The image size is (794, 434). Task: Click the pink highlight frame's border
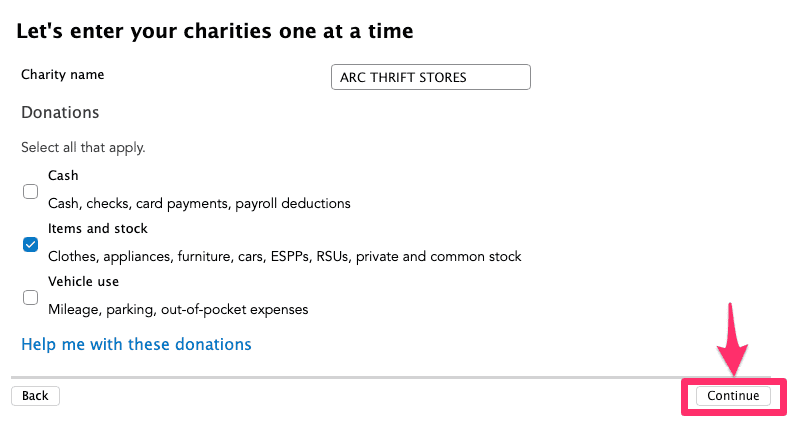(x=685, y=396)
